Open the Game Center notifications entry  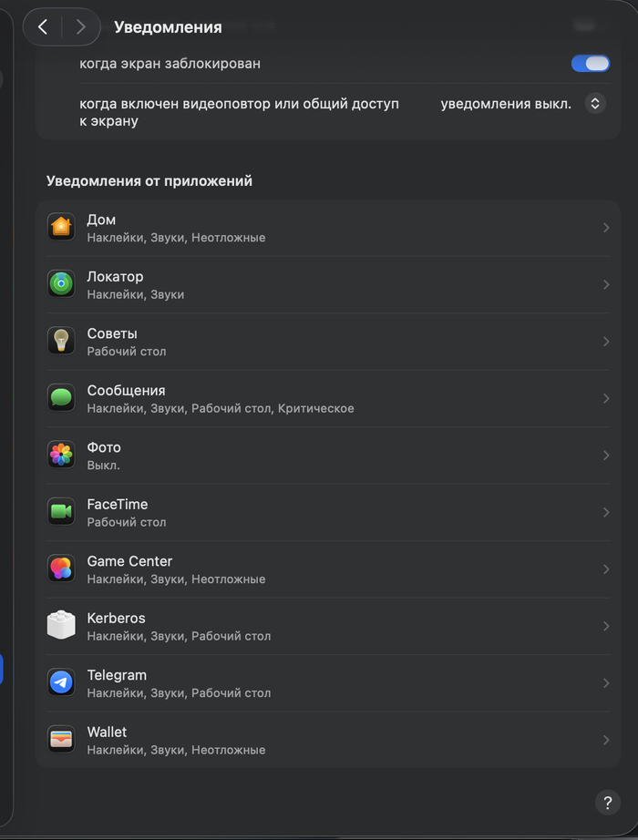click(x=328, y=569)
